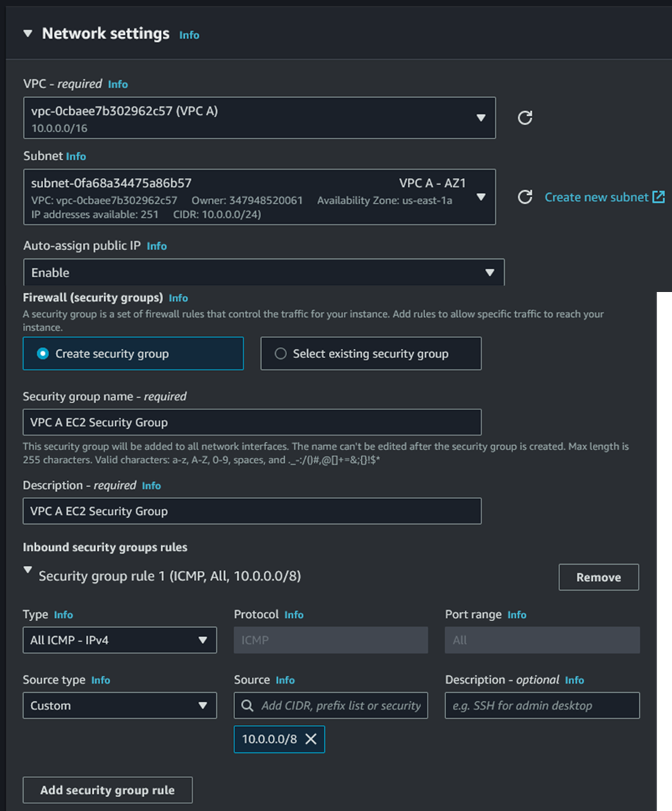Collapse the Network settings section
The width and height of the screenshot is (672, 811).
pyautogui.click(x=28, y=34)
